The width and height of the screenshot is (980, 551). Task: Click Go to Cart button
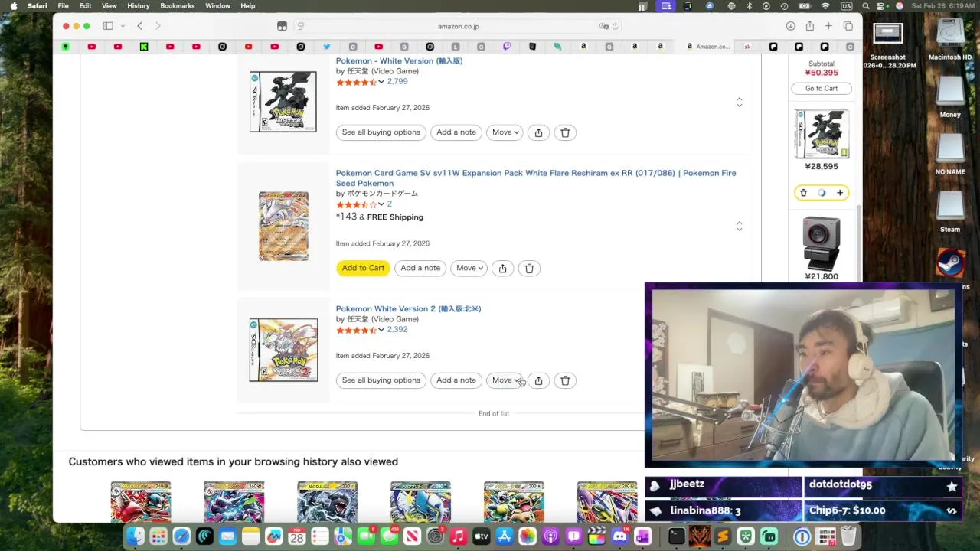[822, 88]
